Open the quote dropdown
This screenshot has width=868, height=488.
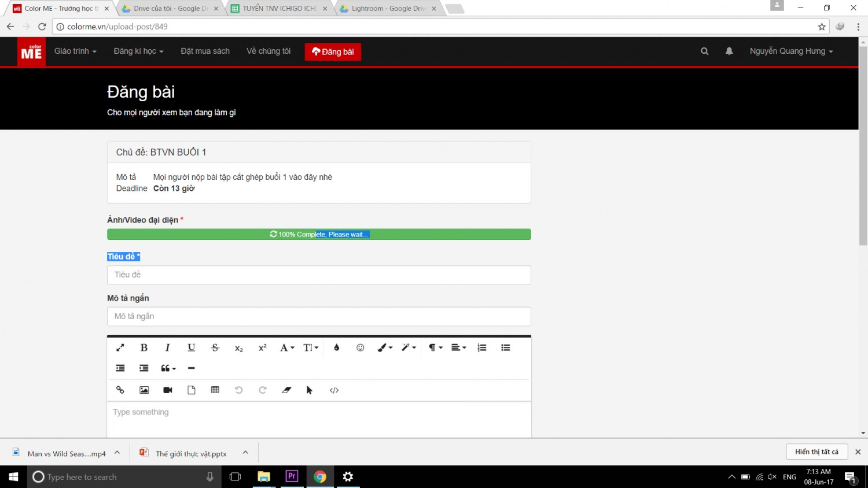168,368
